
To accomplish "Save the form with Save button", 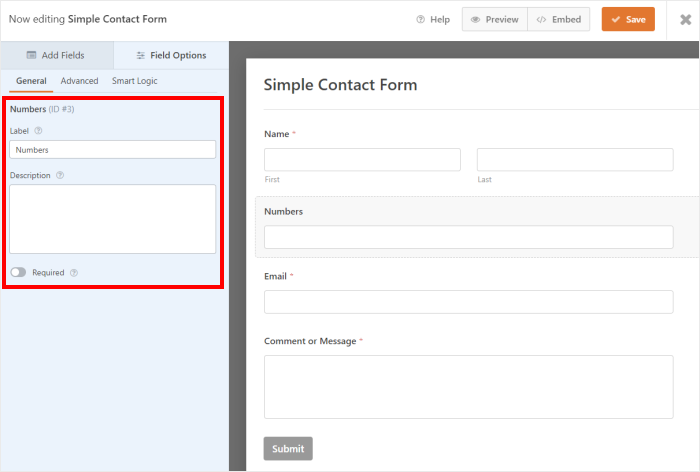I will click(x=628, y=19).
